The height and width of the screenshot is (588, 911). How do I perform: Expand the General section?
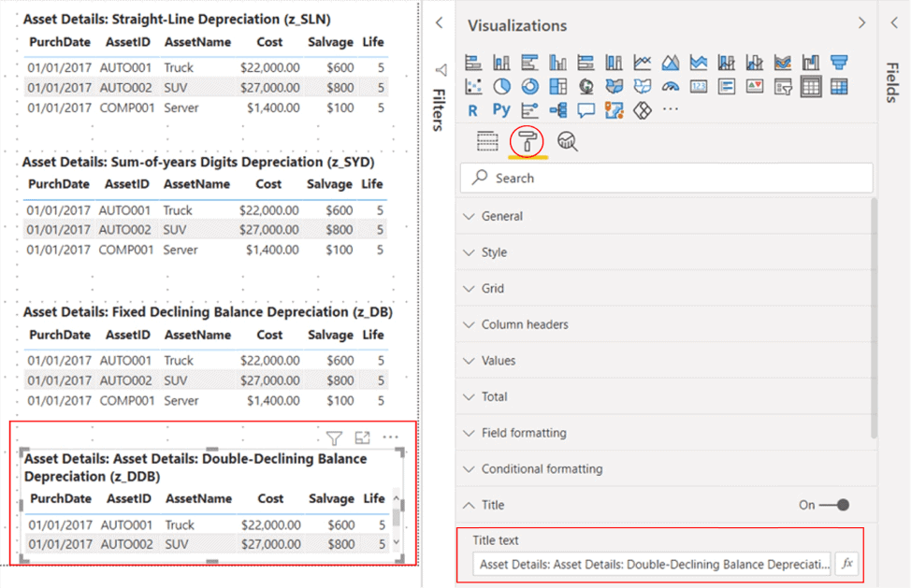click(x=666, y=216)
